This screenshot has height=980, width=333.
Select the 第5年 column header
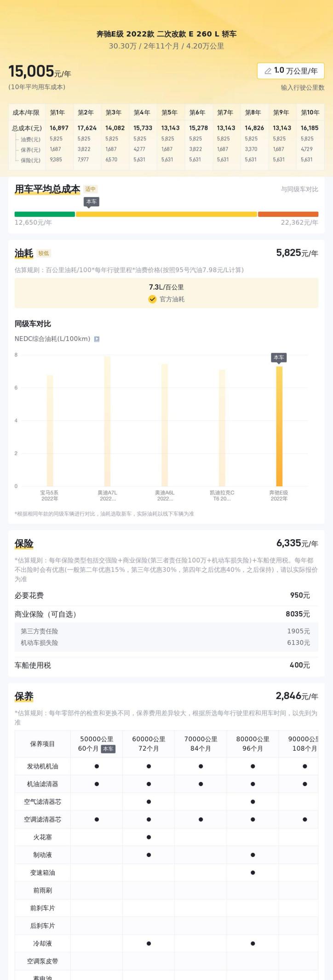click(169, 112)
